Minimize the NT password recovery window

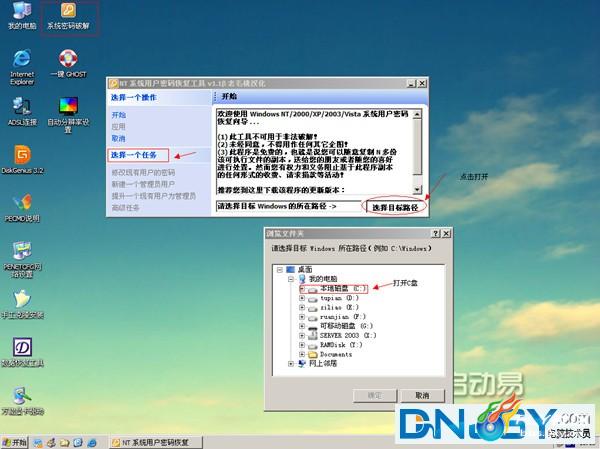411,83
